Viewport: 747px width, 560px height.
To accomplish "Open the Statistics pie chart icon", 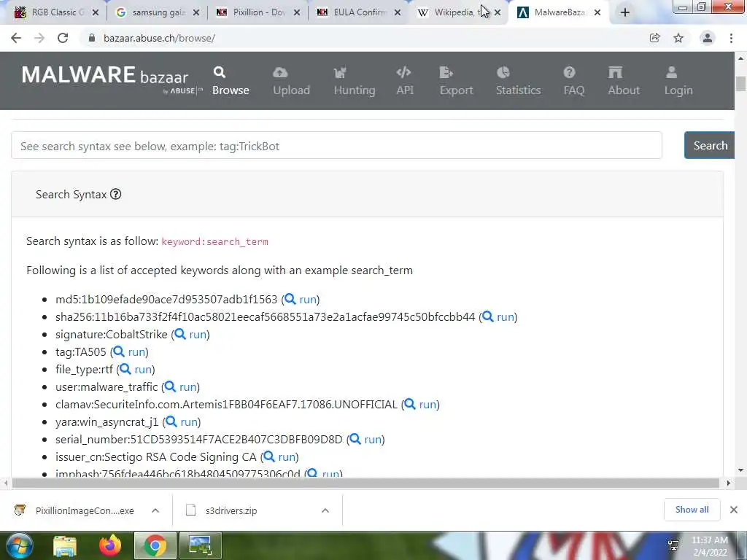I will click(x=503, y=72).
